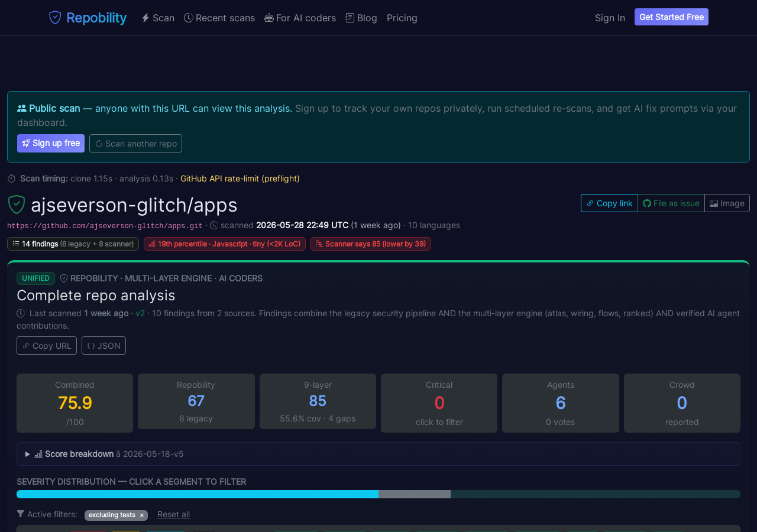The image size is (757, 532).
Task: Click the 14 findings badge
Action: pyautogui.click(x=73, y=244)
